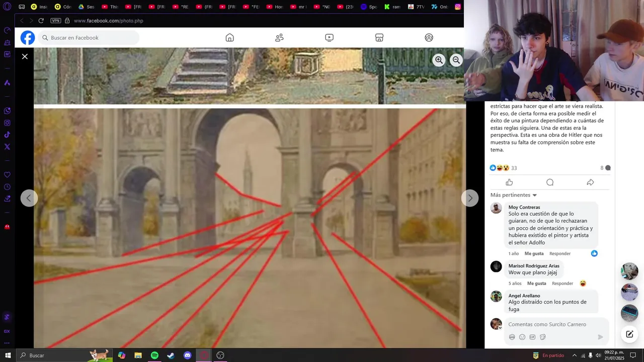The width and height of the screenshot is (644, 362).
Task: Open Instagram in the Opera sidebar
Action: (7, 123)
